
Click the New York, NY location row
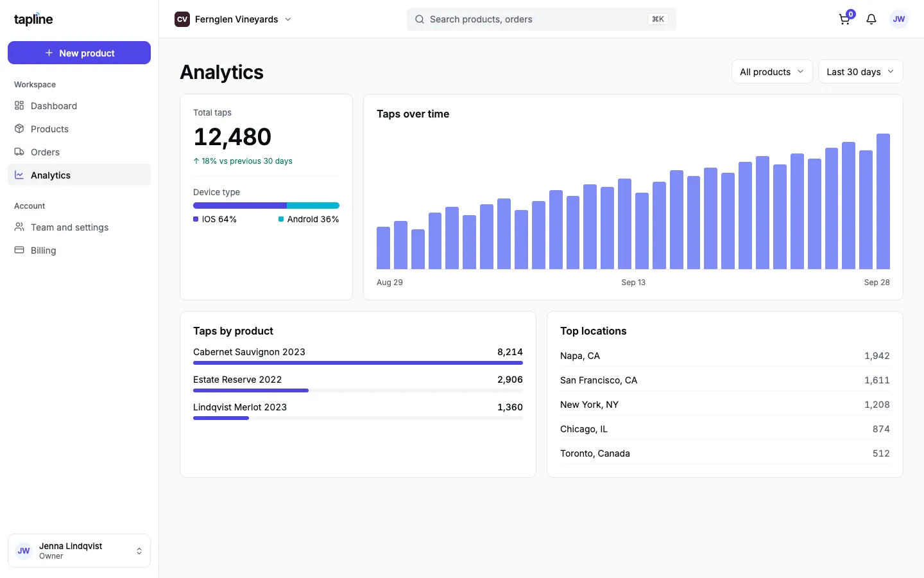pyautogui.click(x=725, y=405)
